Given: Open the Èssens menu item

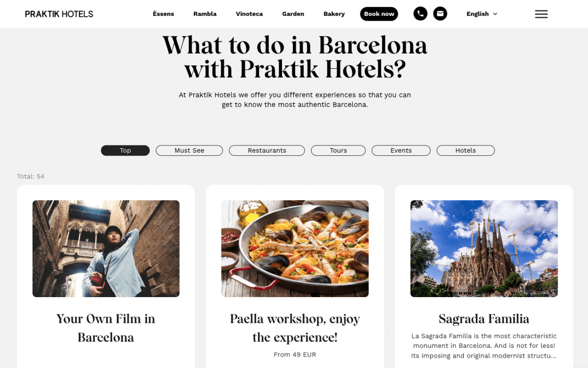Looking at the screenshot, I should (163, 14).
